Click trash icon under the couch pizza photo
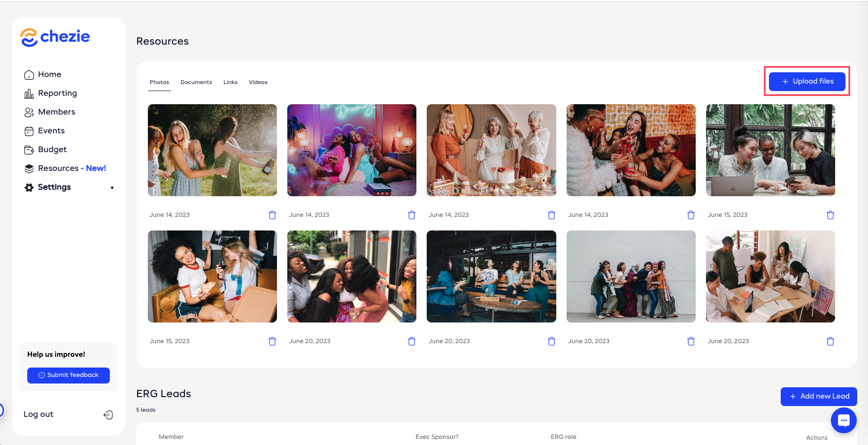The width and height of the screenshot is (868, 445). tap(272, 341)
